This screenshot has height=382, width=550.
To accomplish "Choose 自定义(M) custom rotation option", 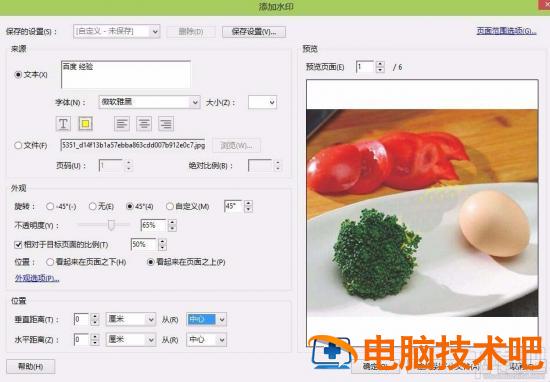I will (x=170, y=207).
